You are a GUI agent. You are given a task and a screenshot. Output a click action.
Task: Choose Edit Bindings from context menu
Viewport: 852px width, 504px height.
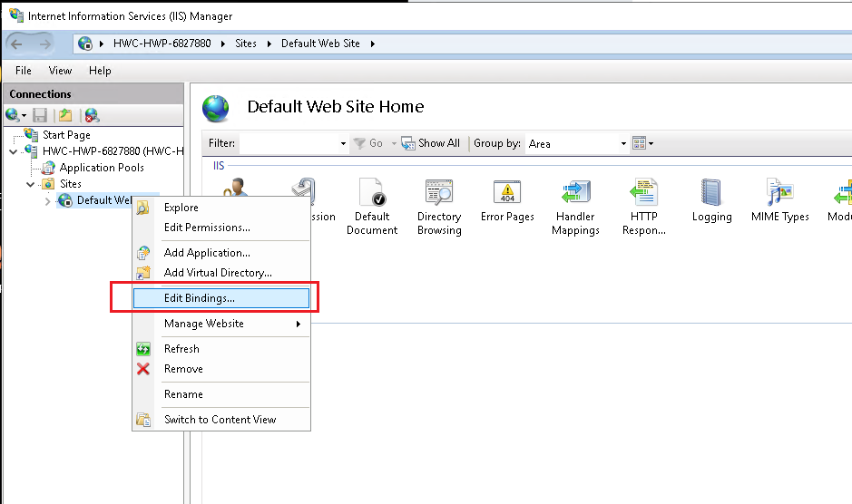[x=221, y=298]
